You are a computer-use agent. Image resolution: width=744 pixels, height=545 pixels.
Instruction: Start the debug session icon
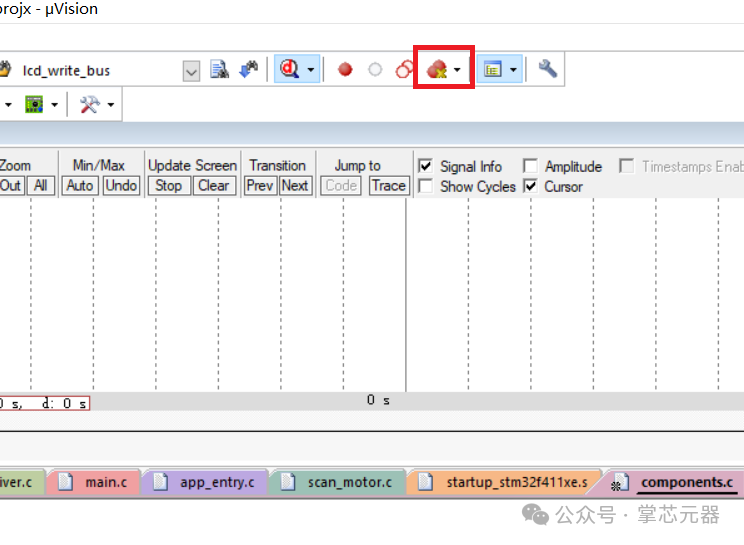coord(289,69)
